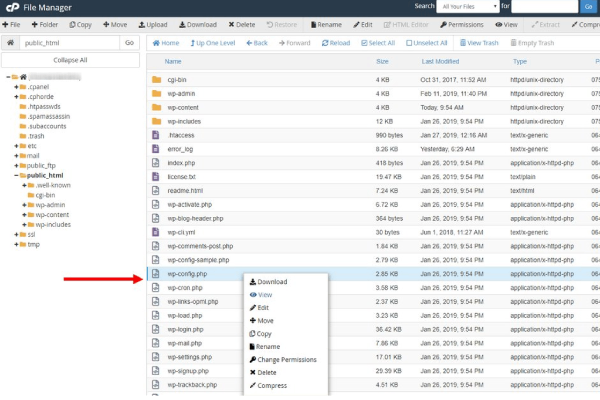Screen dimensions: 600x400
Task: Choose Edit from the context menu
Action: (263, 308)
